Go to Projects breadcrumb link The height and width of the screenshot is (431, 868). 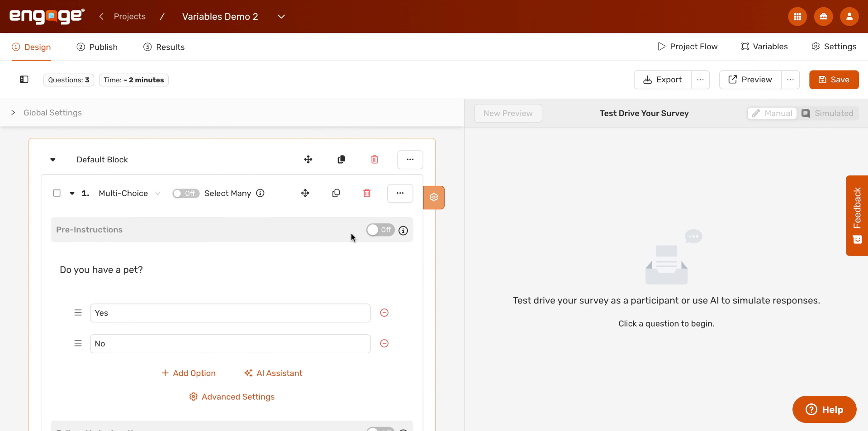tap(130, 16)
